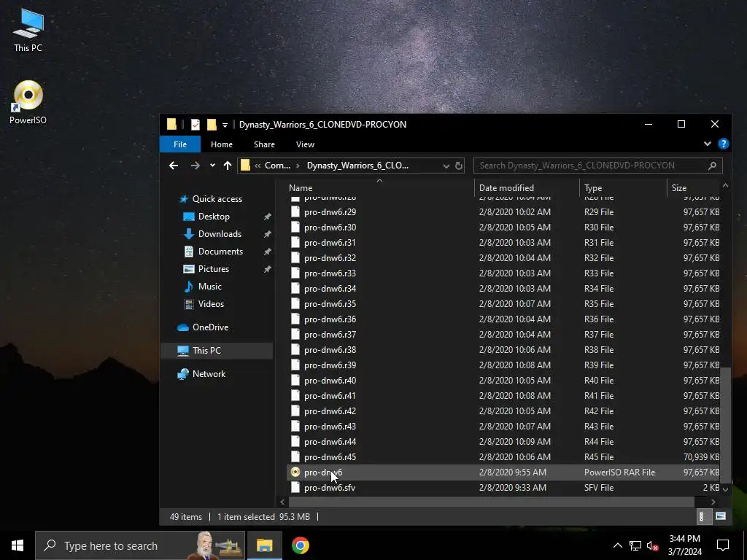Launch the PowerISO desktop shortcut

pyautogui.click(x=28, y=102)
